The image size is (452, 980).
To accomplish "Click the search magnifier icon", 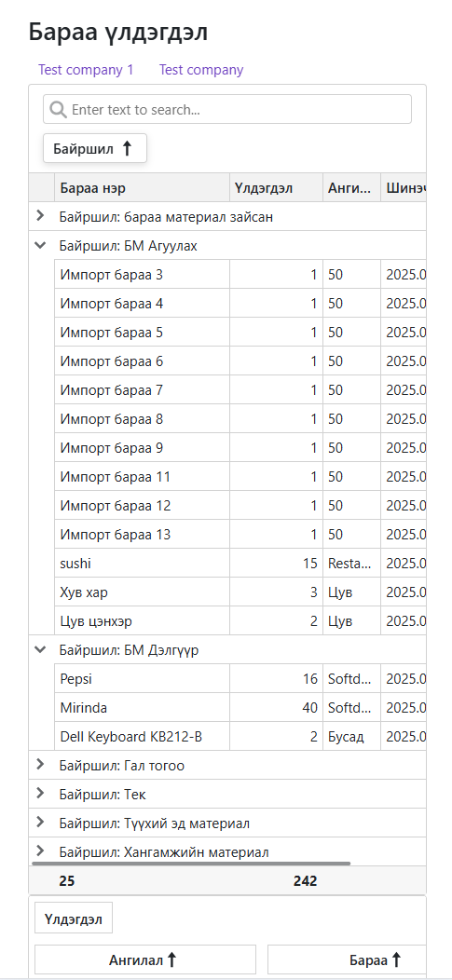I will (x=58, y=109).
